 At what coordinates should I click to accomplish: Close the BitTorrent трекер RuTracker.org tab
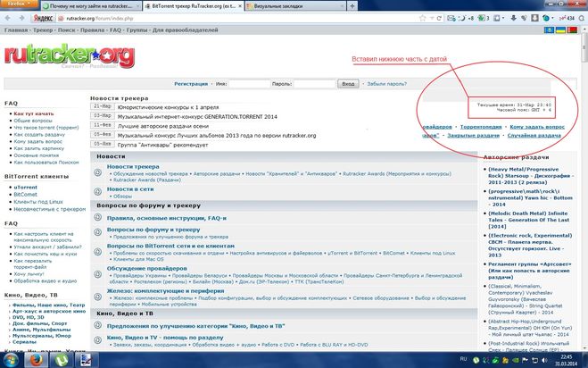(240, 6)
